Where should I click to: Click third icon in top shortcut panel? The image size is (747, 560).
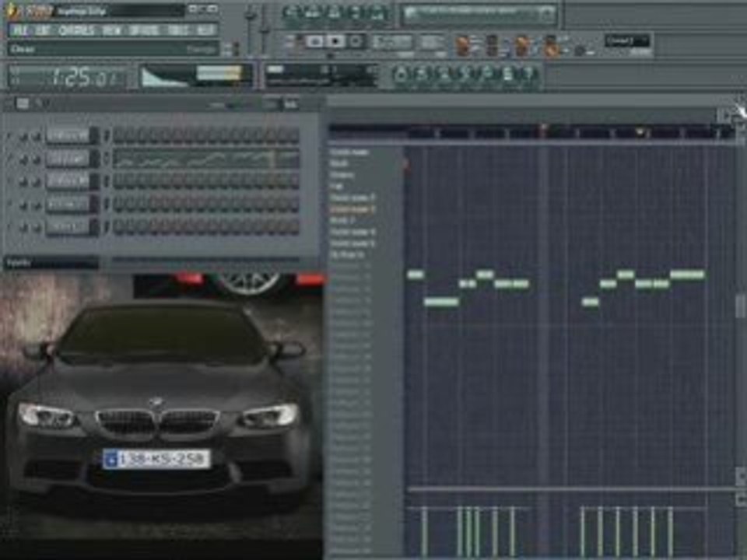click(x=334, y=12)
